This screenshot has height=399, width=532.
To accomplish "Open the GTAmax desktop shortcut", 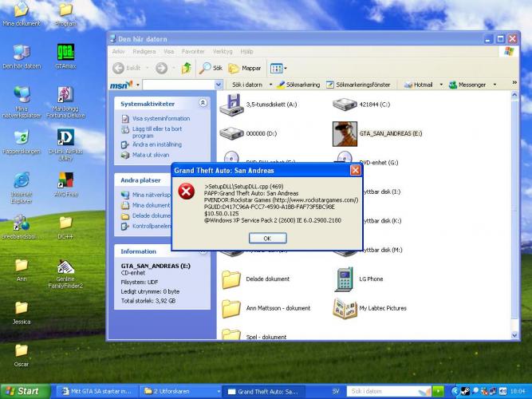I will point(66,53).
